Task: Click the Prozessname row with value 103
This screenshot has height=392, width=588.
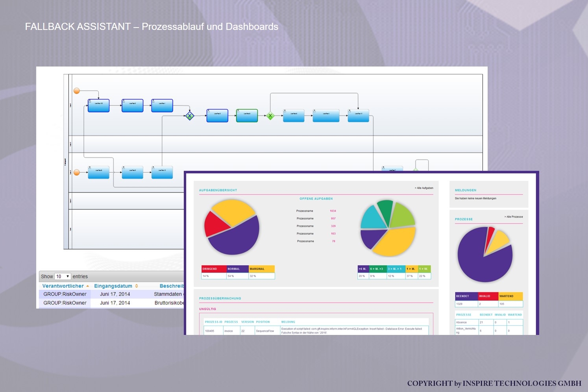Action: [x=316, y=234]
